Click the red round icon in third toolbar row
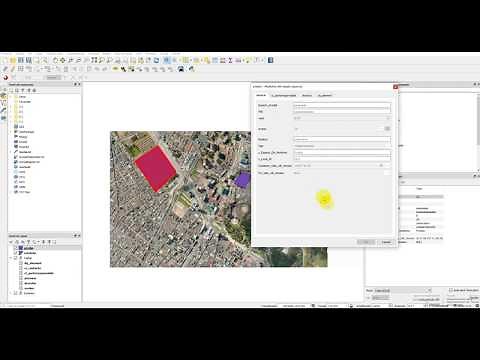 coord(5,77)
